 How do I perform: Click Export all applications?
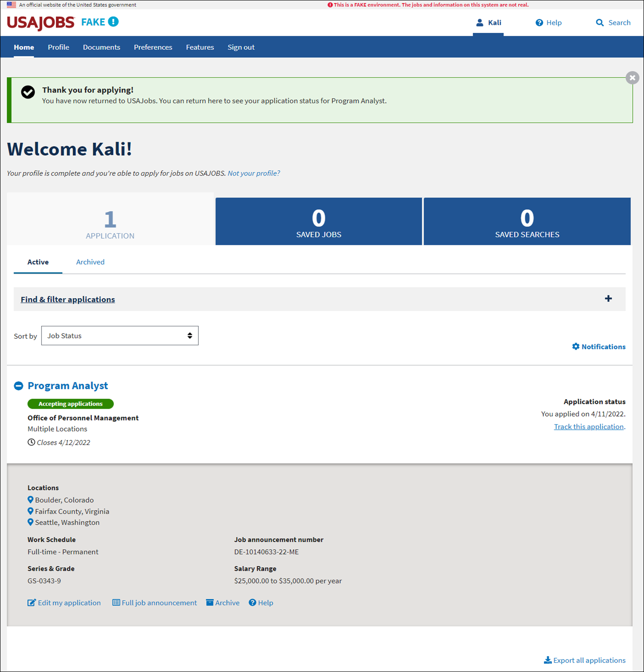point(585,660)
